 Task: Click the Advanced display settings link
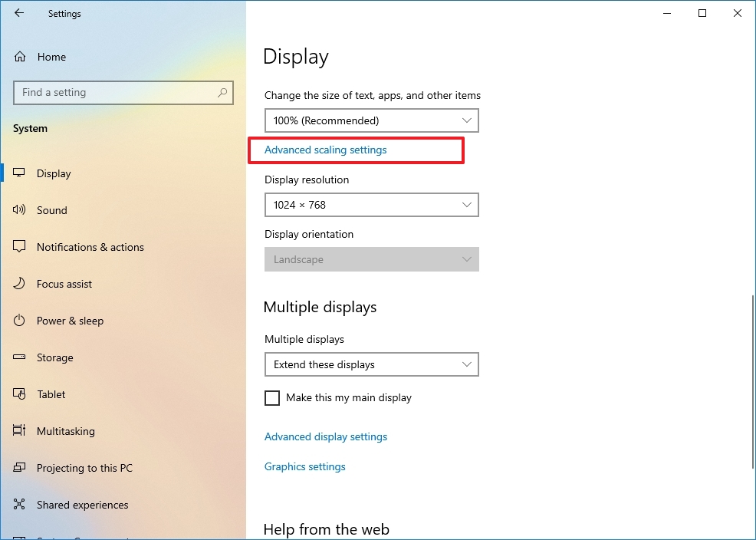(x=326, y=436)
